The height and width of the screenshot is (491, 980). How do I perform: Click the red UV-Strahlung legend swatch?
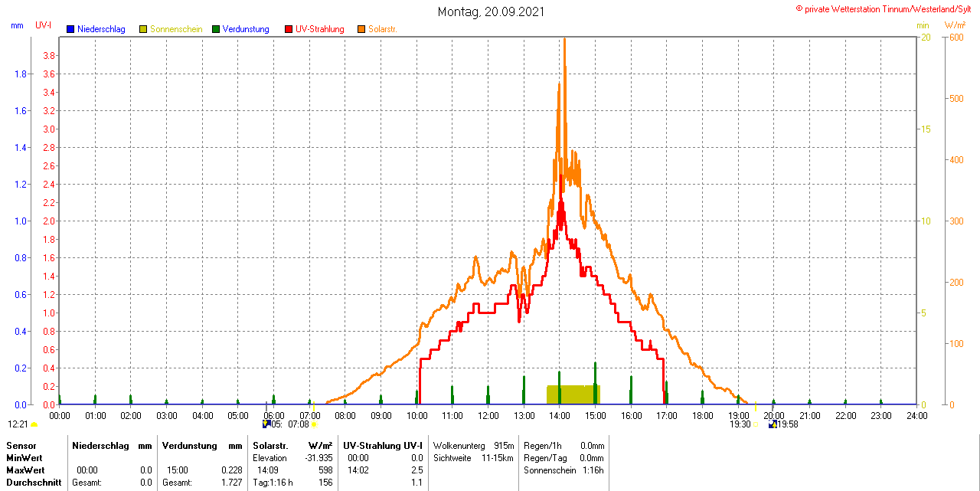click(289, 29)
